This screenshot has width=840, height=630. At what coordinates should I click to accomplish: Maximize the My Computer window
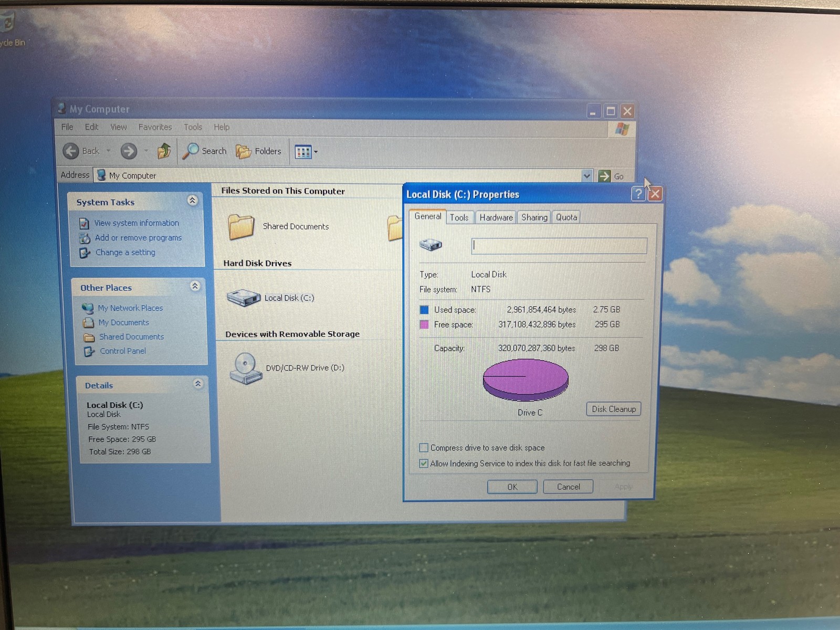tap(610, 111)
